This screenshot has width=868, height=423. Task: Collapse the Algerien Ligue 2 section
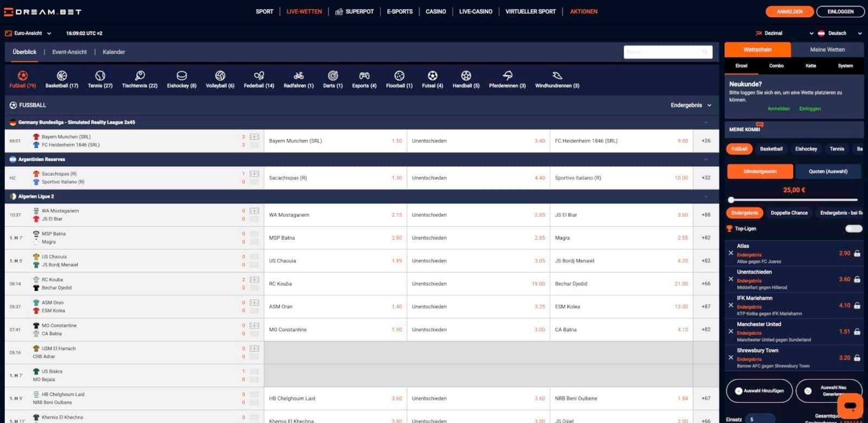click(x=706, y=196)
